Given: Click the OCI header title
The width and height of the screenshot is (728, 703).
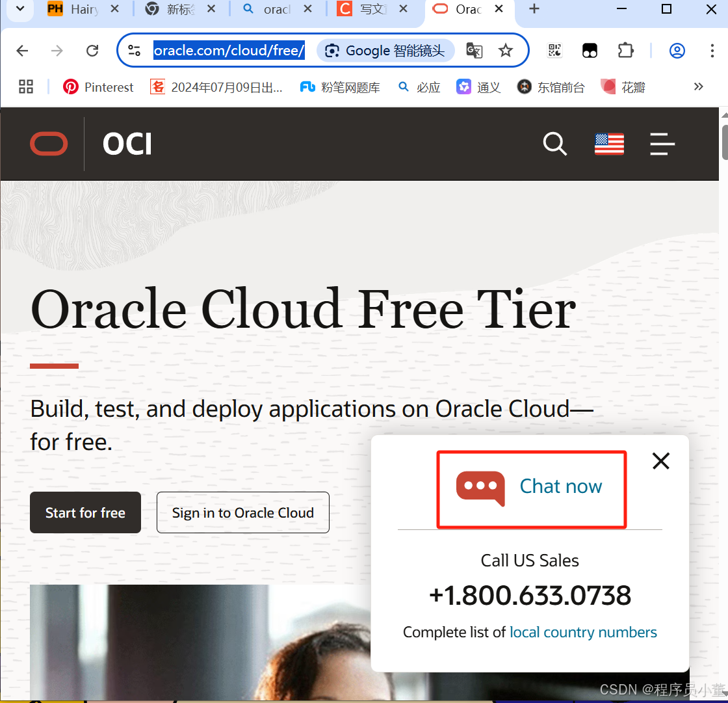Looking at the screenshot, I should pos(127,144).
